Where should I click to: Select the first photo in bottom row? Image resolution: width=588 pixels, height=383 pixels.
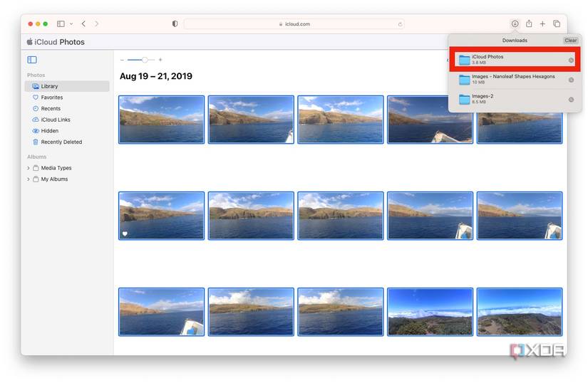coord(162,312)
